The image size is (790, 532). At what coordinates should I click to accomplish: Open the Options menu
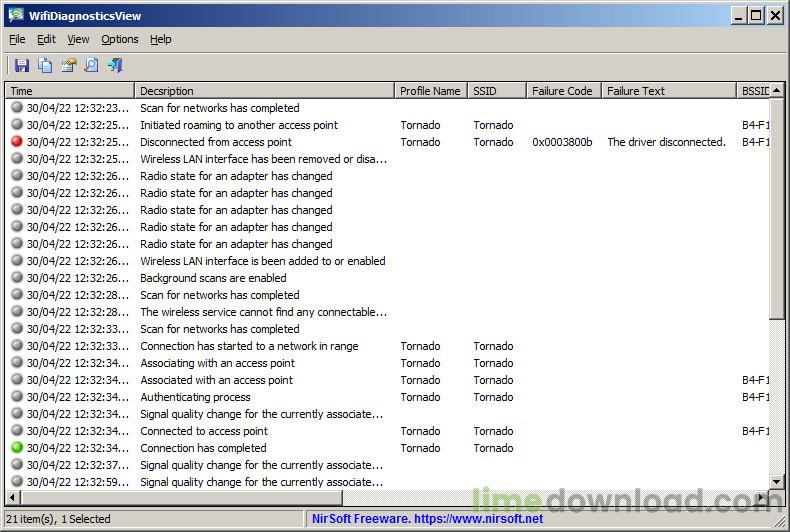(119, 39)
